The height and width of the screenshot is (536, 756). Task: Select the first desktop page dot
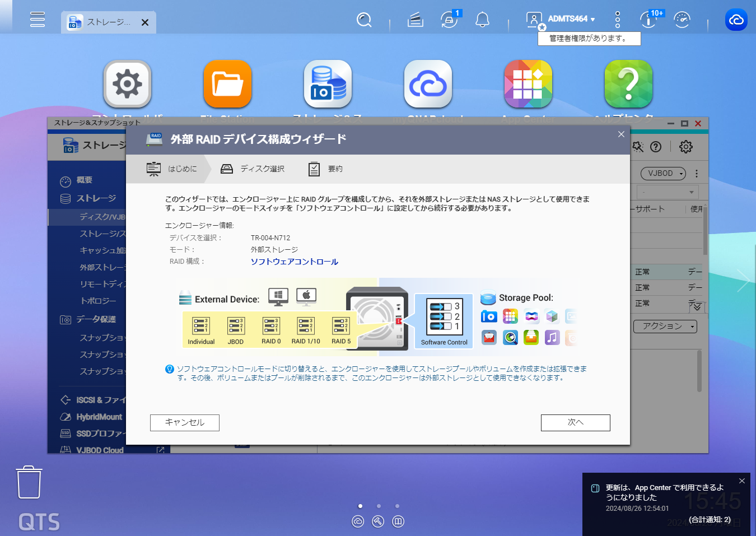tap(360, 506)
